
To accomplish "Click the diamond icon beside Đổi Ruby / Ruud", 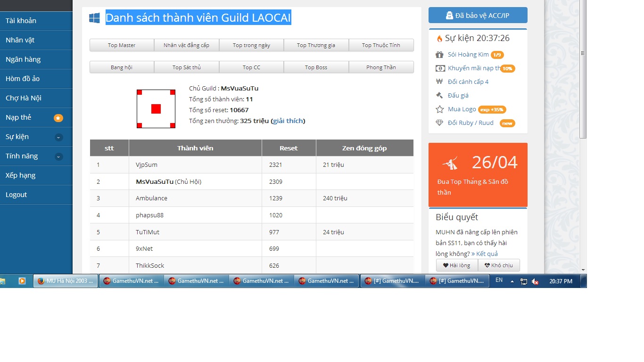I will 439,123.
